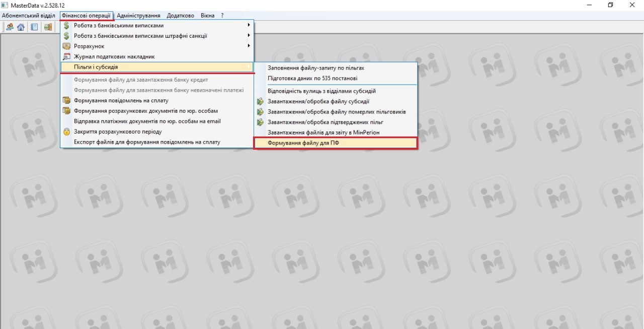The height and width of the screenshot is (329, 644).
Task: Click the document list toolbar icon
Action: point(34,27)
